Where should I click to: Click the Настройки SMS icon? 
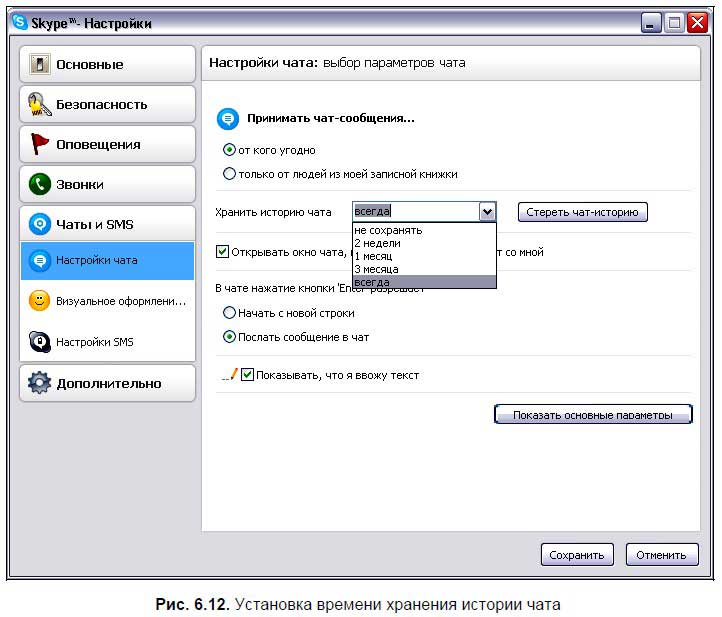[x=39, y=342]
